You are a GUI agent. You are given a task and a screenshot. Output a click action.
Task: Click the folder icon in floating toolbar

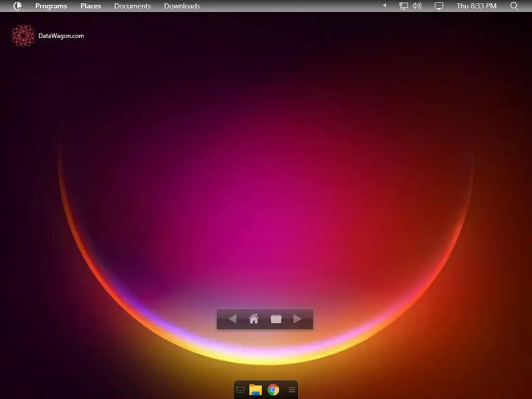pos(276,319)
